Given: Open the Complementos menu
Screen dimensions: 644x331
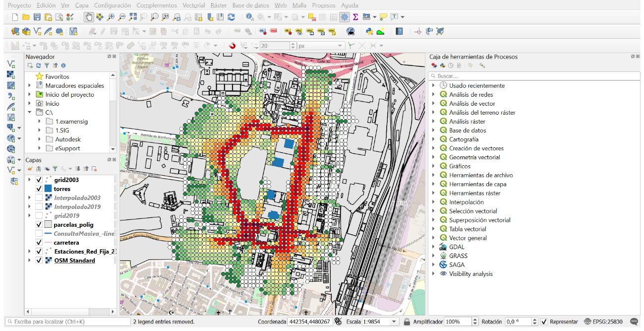Looking at the screenshot, I should coord(157,5).
